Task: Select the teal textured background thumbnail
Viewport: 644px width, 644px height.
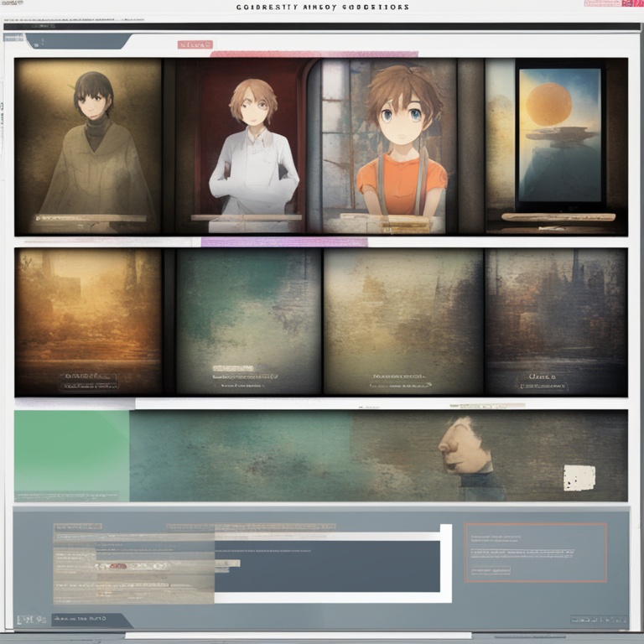Action: pyautogui.click(x=249, y=320)
